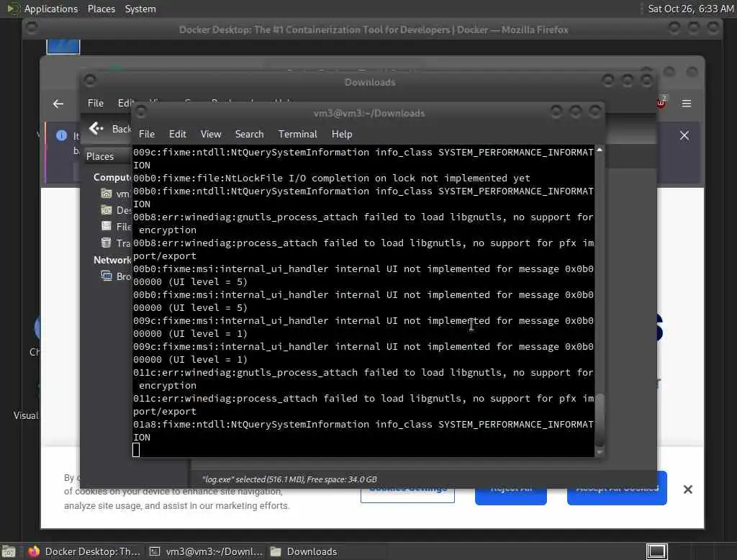This screenshot has width=737, height=560.
Task: Click the terminal title vm3@vm3:~/Downloads
Action: point(369,113)
